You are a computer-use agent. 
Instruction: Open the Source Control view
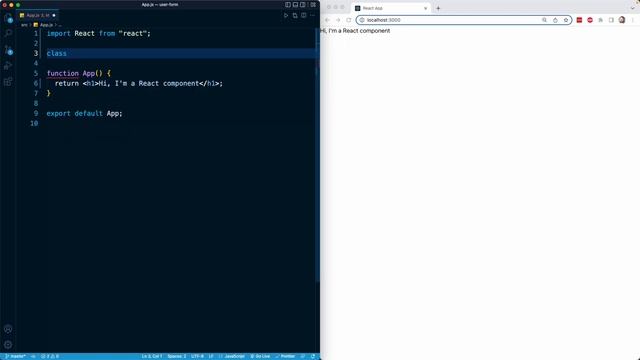[x=8, y=50]
